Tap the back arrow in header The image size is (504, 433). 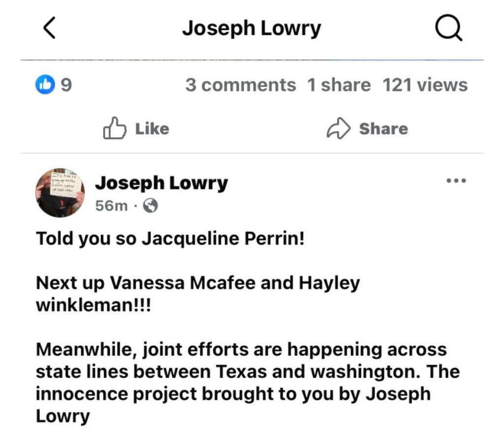49,29
